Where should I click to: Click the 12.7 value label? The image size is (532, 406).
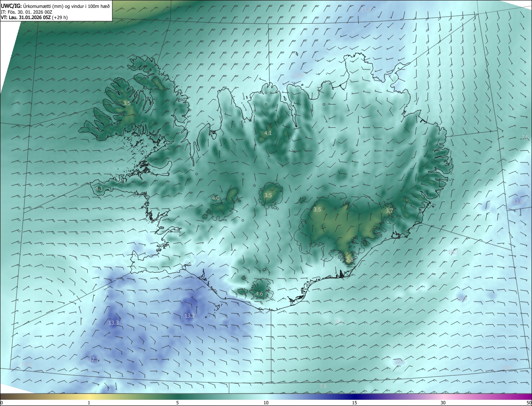click(94, 359)
